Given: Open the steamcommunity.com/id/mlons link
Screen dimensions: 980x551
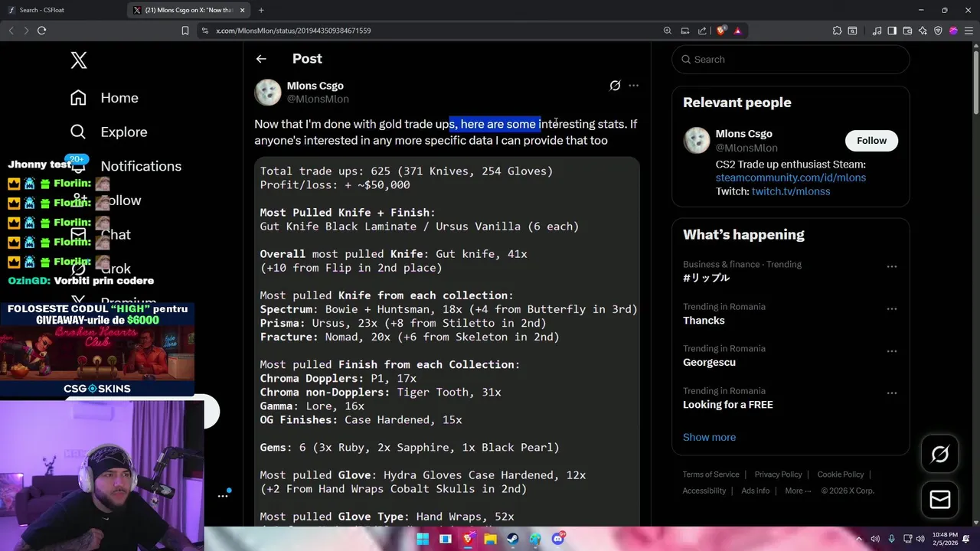Looking at the screenshot, I should click(x=791, y=178).
